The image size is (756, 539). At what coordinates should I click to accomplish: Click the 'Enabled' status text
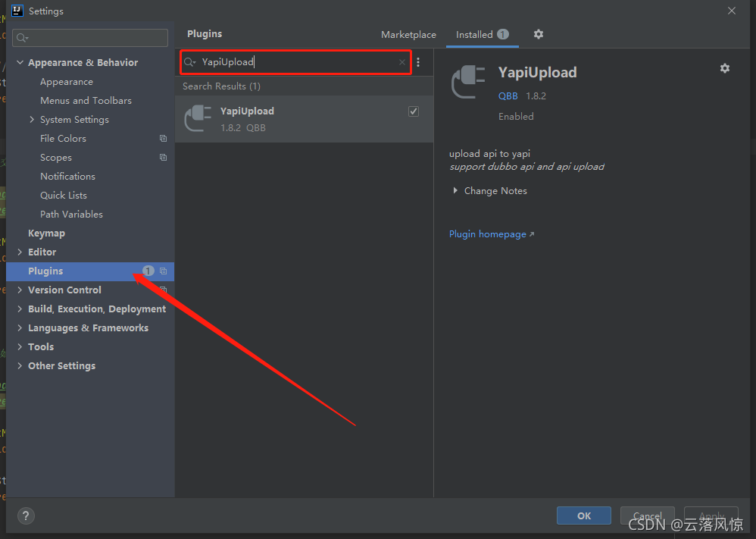(x=516, y=116)
